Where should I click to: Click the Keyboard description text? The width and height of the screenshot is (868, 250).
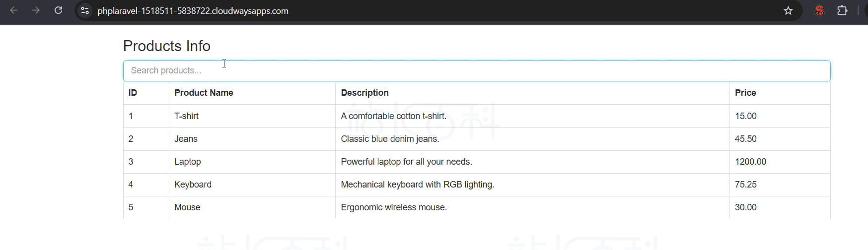pos(418,185)
